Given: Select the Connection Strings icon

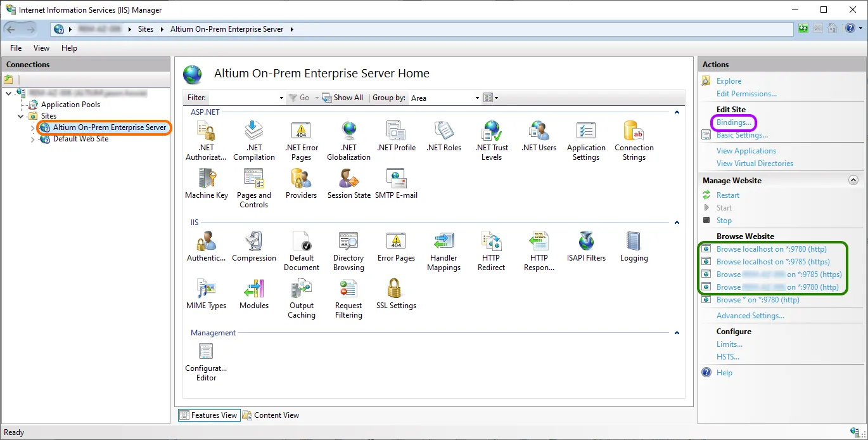Looking at the screenshot, I should [634, 141].
